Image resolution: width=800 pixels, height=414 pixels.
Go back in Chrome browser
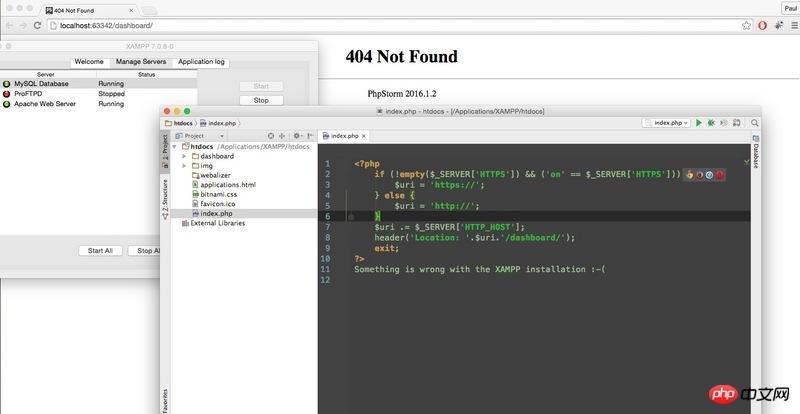point(9,25)
